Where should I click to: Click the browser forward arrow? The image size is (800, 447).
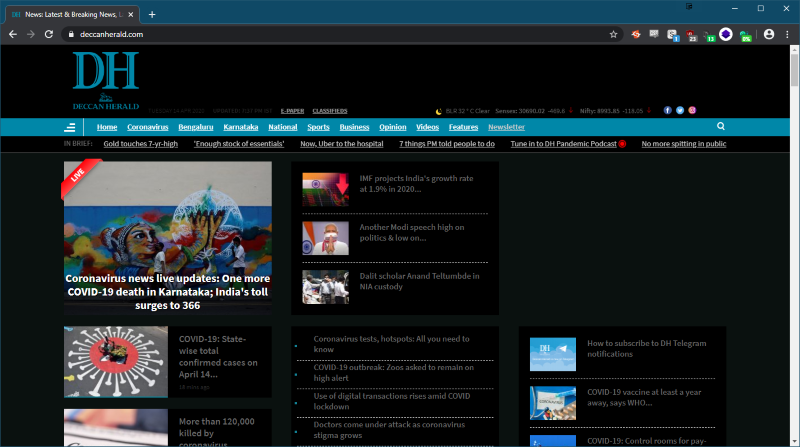pyautogui.click(x=31, y=34)
